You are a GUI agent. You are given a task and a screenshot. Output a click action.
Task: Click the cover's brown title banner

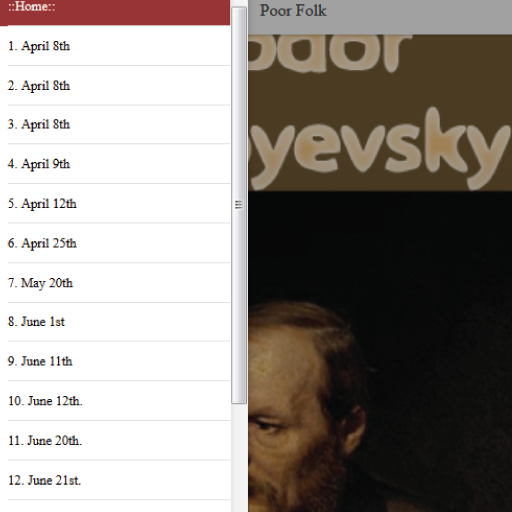(380, 113)
